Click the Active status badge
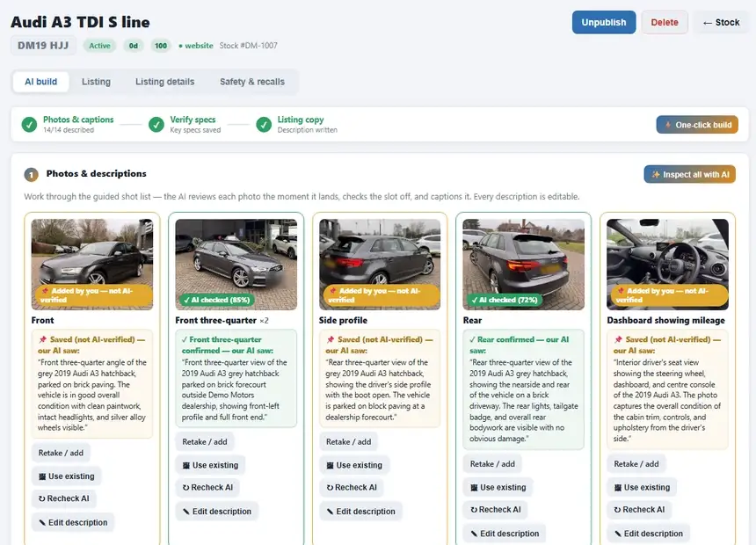 [x=99, y=46]
